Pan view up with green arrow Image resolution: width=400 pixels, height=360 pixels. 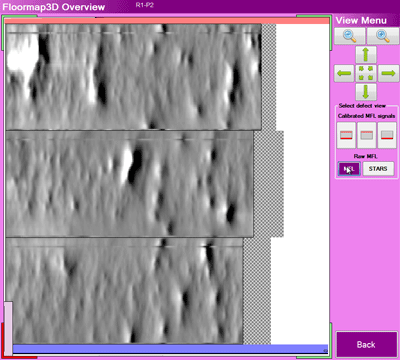[x=366, y=55]
